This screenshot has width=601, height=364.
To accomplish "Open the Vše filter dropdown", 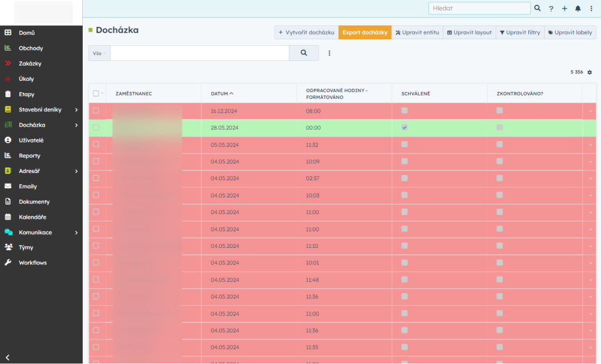I will click(99, 53).
